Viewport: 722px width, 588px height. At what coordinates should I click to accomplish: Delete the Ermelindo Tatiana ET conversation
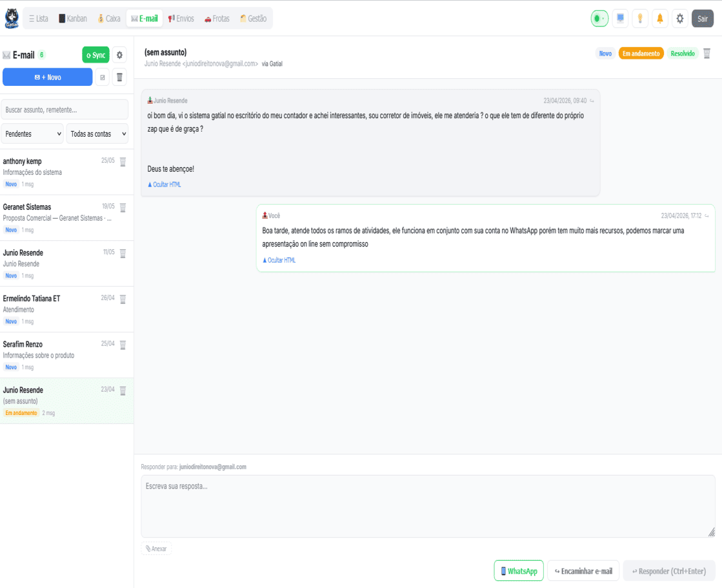point(123,299)
